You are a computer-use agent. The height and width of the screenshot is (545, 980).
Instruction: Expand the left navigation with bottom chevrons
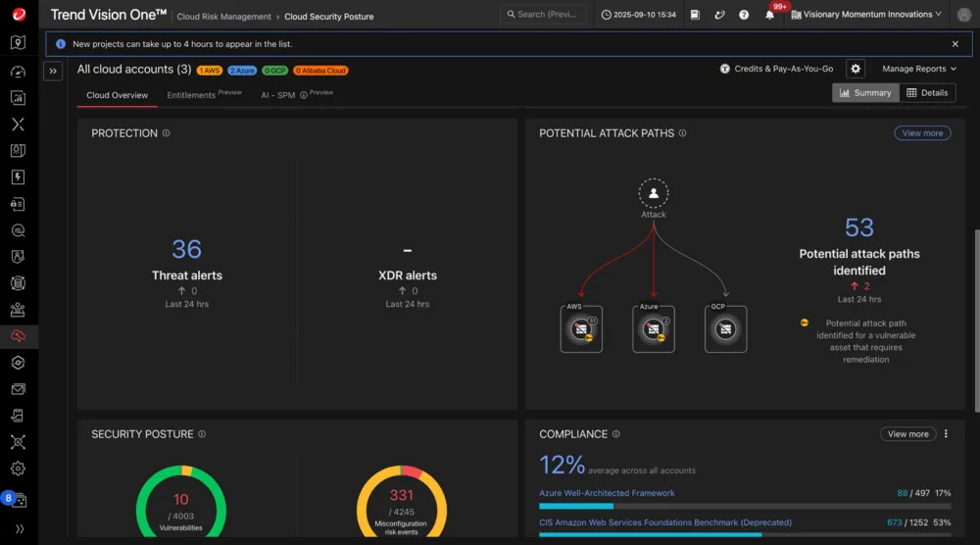(18, 529)
